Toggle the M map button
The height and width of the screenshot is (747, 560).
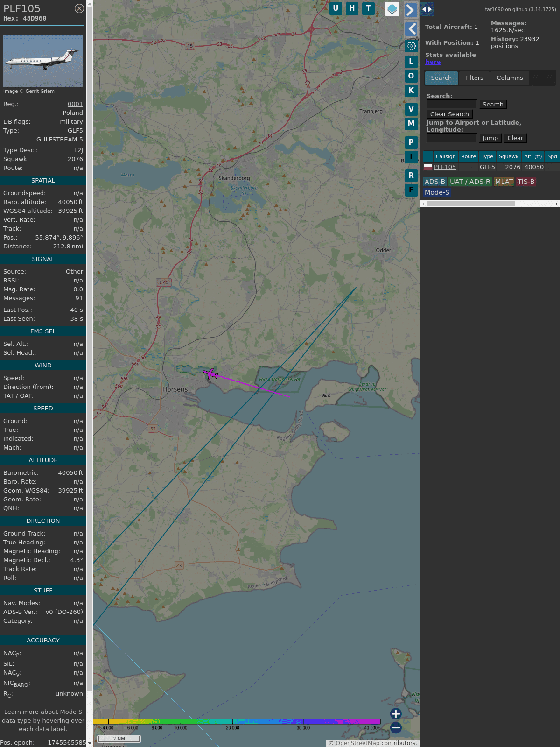(x=411, y=124)
